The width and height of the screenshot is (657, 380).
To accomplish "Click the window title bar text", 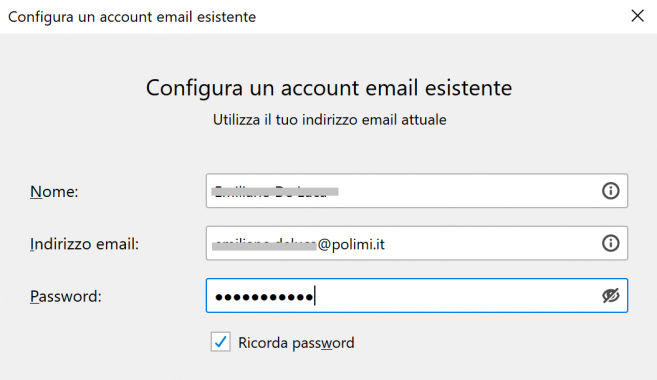I will tap(132, 17).
